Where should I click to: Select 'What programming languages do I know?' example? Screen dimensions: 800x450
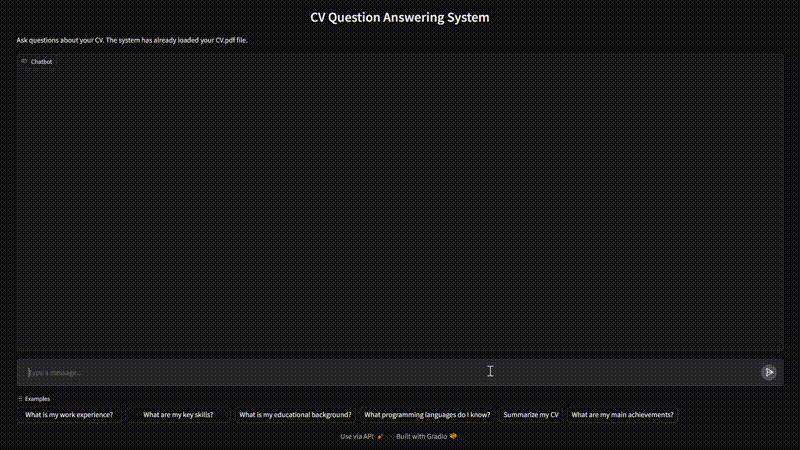[x=427, y=414]
